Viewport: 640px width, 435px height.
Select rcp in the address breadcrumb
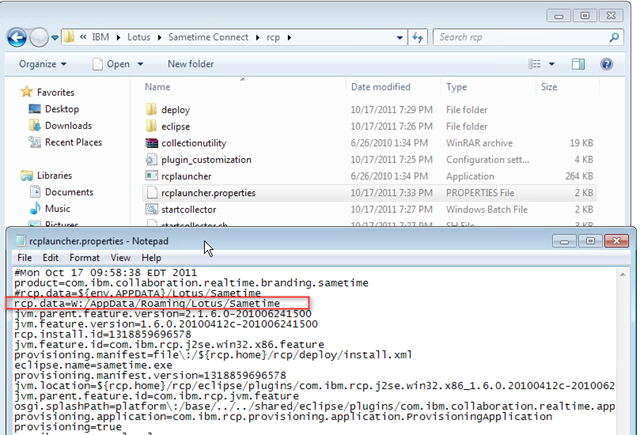coord(273,38)
